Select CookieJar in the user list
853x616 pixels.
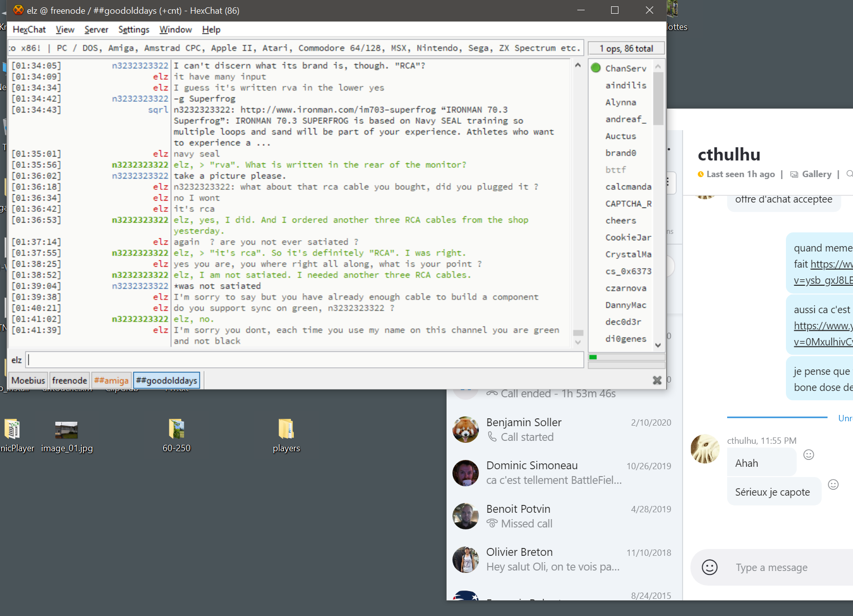point(628,237)
